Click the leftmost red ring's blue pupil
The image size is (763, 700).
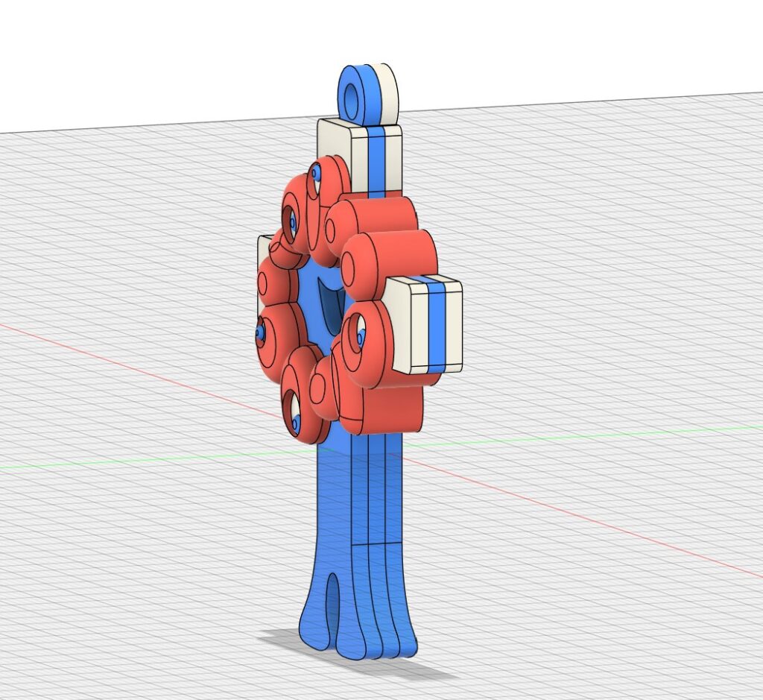tap(260, 331)
